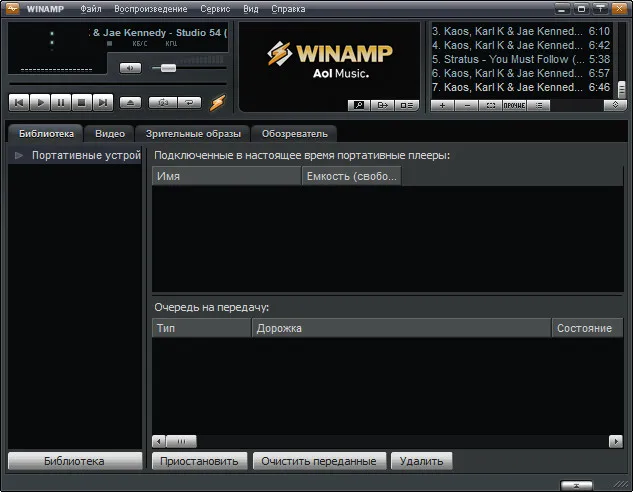The height and width of the screenshot is (492, 633).
Task: Switch to the Зрительные образы tab
Action: coord(193,134)
